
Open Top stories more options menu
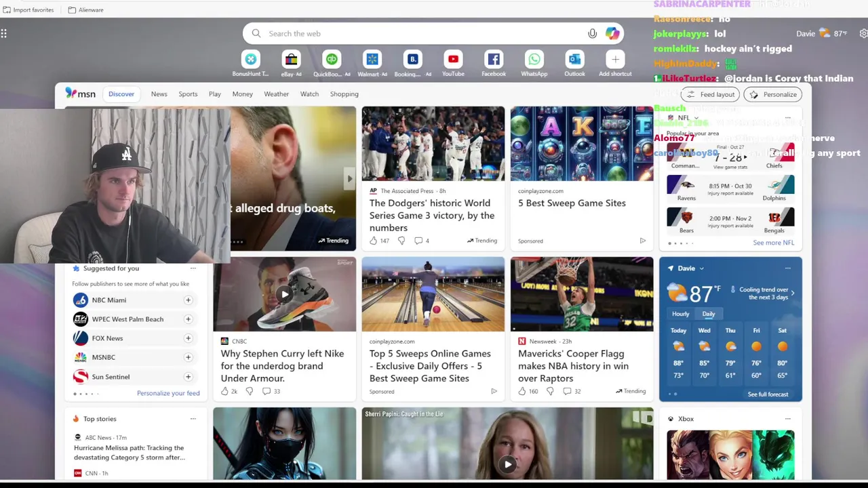click(193, 419)
